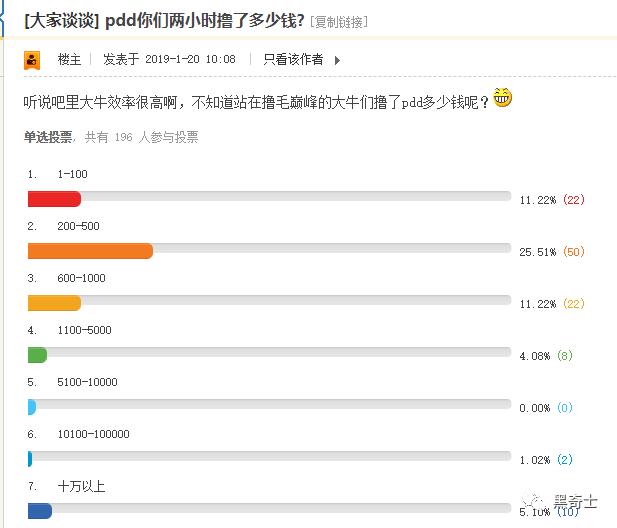Click the 楼主 label text

[x=69, y=60]
